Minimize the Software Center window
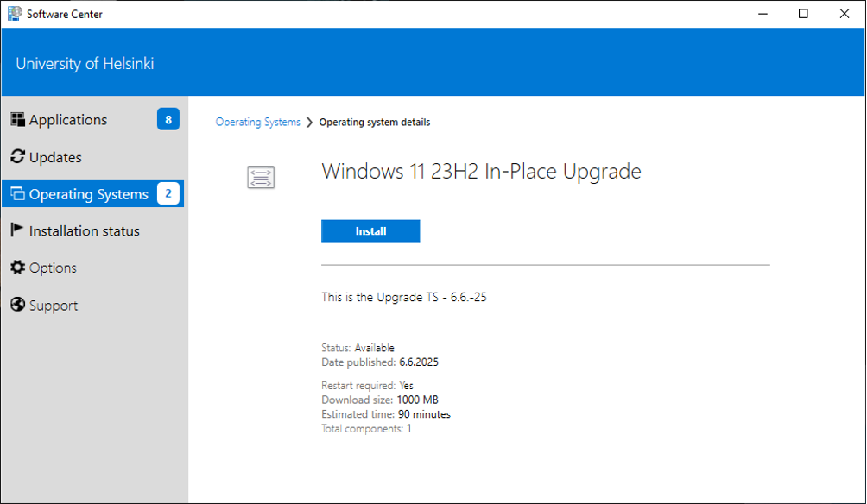Screen dimensions: 867x504 coord(763,14)
